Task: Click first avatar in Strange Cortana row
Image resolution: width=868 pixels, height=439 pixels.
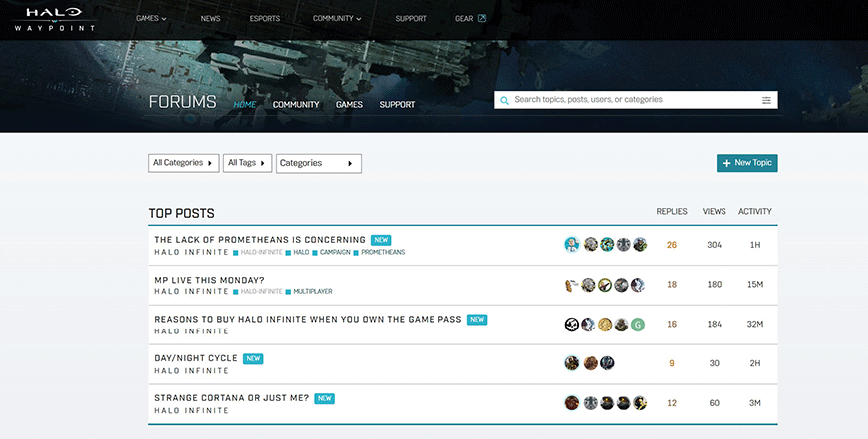Action: [572, 403]
